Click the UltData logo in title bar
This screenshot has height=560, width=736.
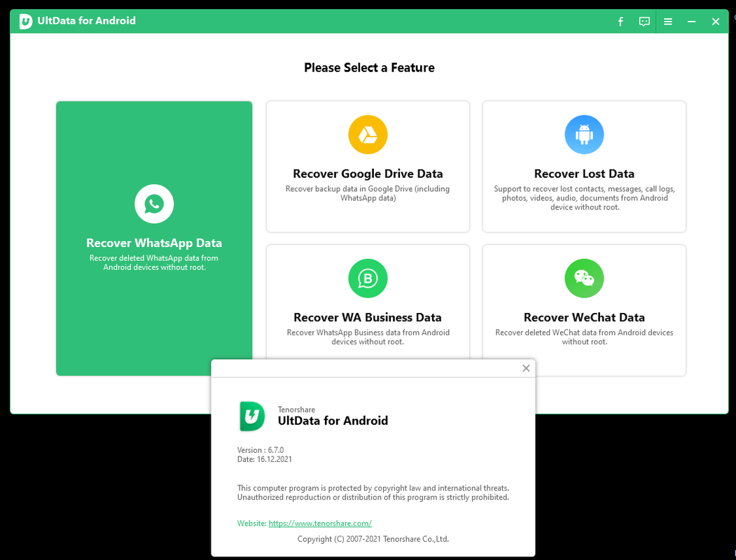click(26, 21)
